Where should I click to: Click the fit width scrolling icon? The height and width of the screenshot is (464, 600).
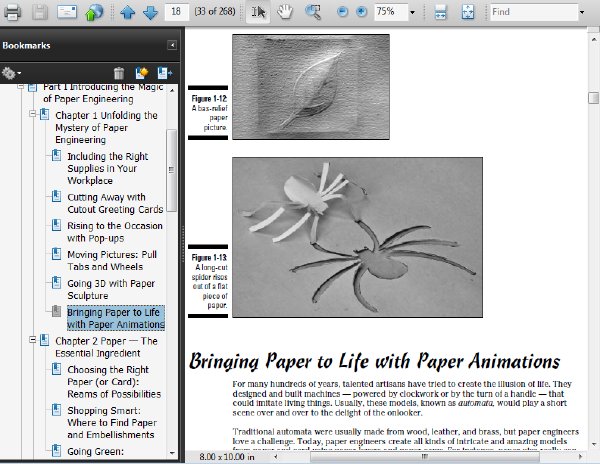tap(440, 12)
